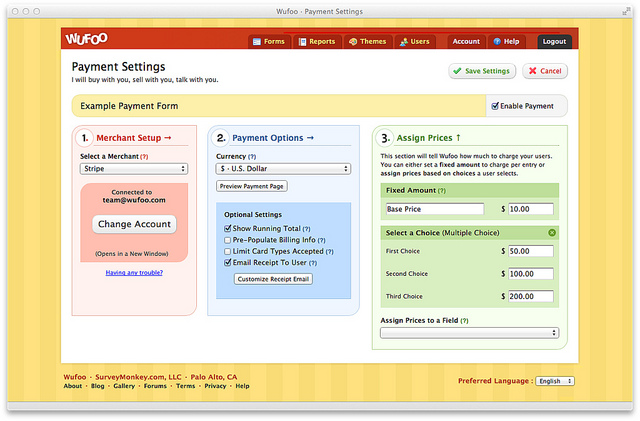Image resolution: width=640 pixels, height=421 pixels.
Task: Open the Terms footer link
Action: [x=186, y=386]
